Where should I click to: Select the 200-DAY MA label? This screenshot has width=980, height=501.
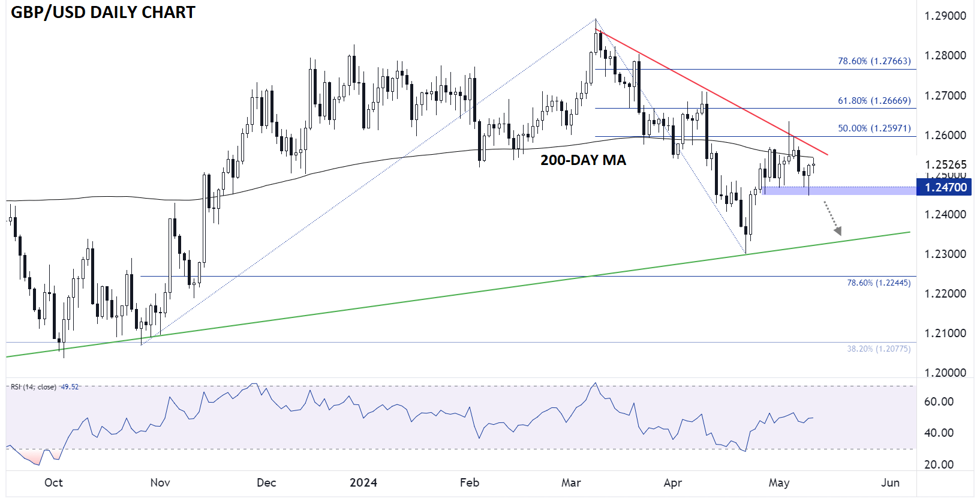[583, 160]
